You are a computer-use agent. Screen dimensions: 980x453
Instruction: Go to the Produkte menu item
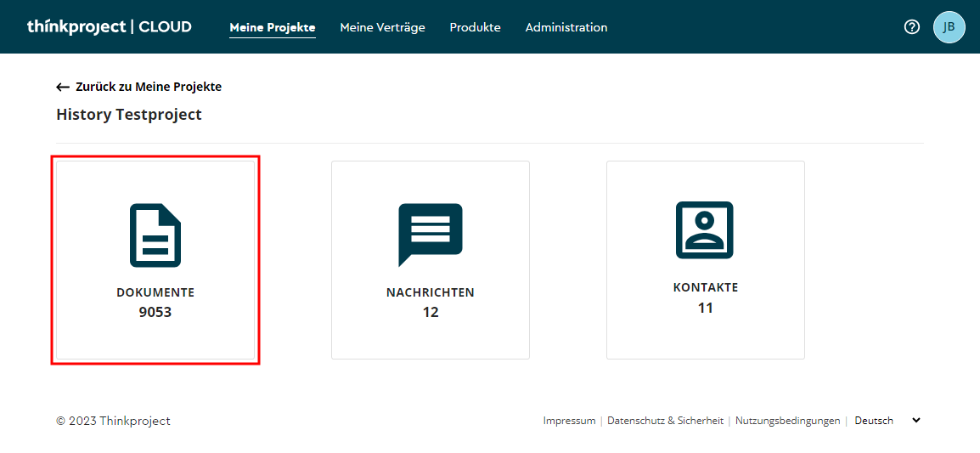[x=475, y=27]
